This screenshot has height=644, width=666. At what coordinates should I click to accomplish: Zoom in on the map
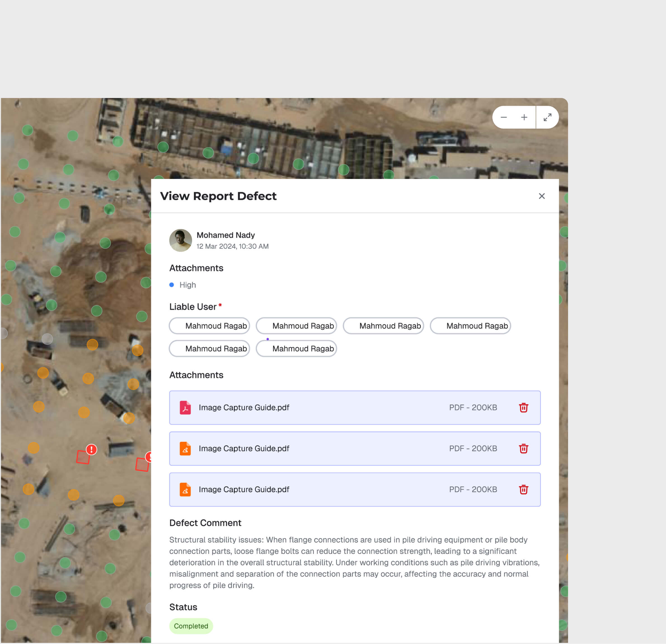[524, 117]
